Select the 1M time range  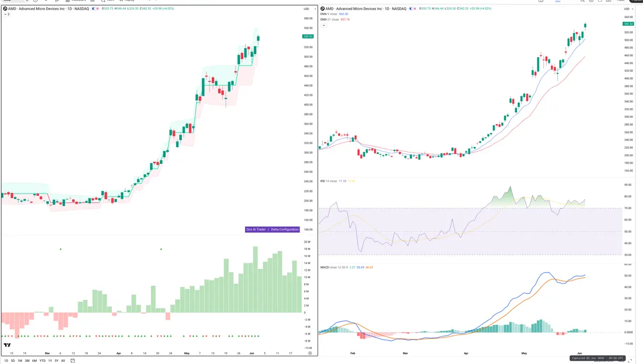click(20, 361)
